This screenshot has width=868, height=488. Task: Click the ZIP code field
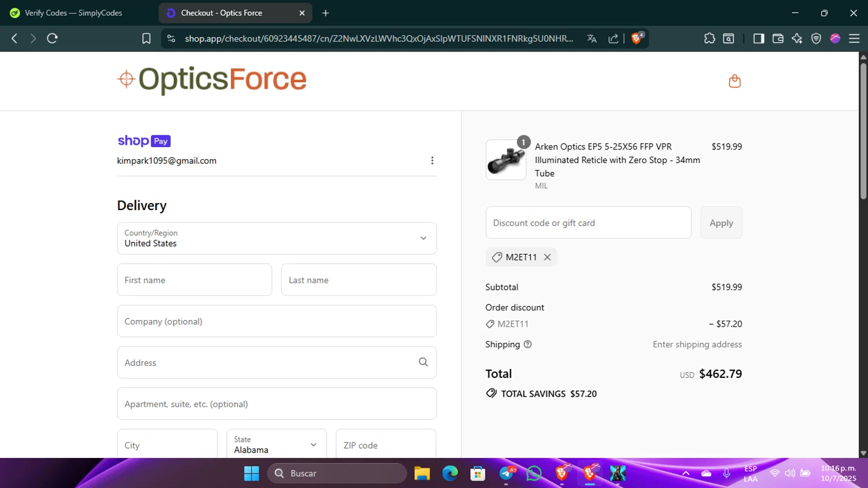point(386,445)
